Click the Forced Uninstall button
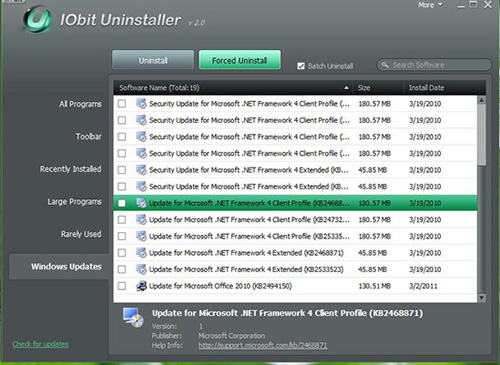Image resolution: width=500 pixels, height=365 pixels. tap(240, 60)
